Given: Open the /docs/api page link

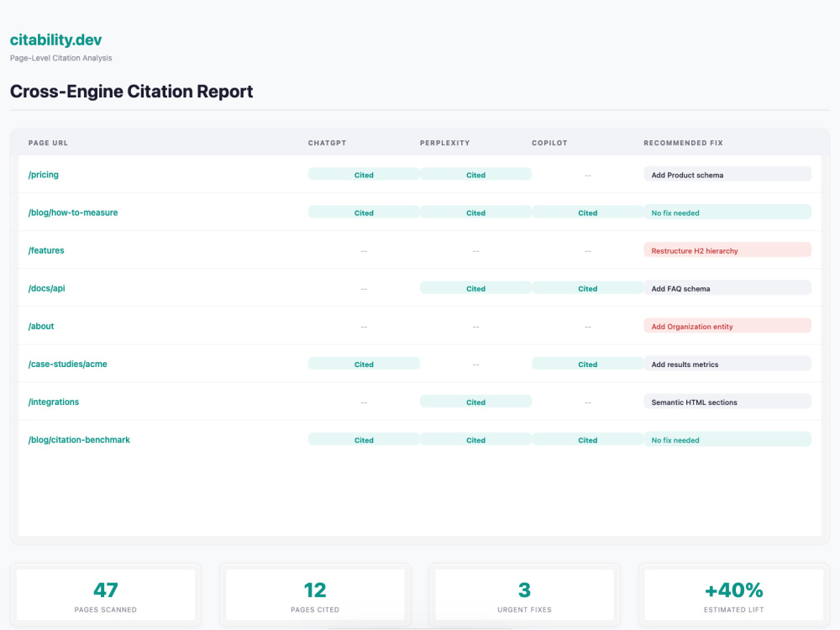Looking at the screenshot, I should coord(46,288).
